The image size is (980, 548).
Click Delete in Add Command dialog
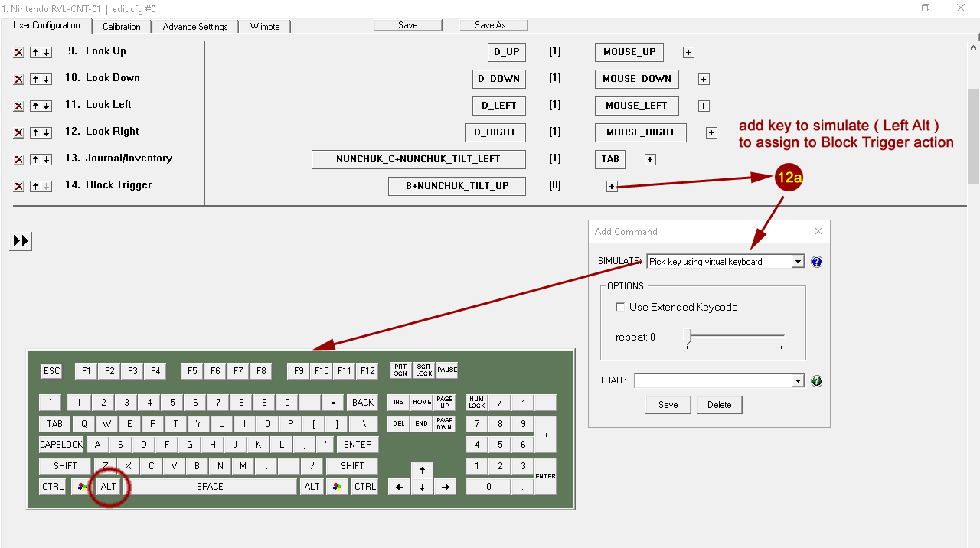click(x=719, y=405)
